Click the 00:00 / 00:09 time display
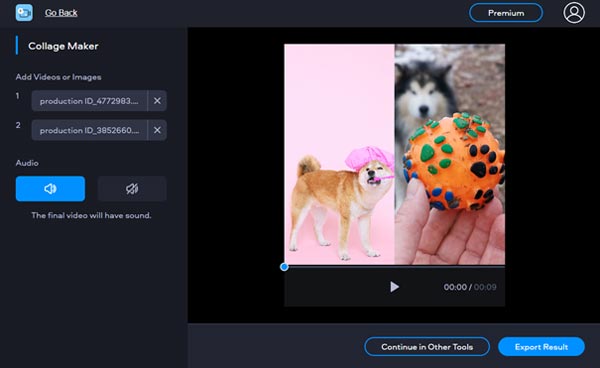Image resolution: width=600 pixels, height=368 pixels. 470,287
